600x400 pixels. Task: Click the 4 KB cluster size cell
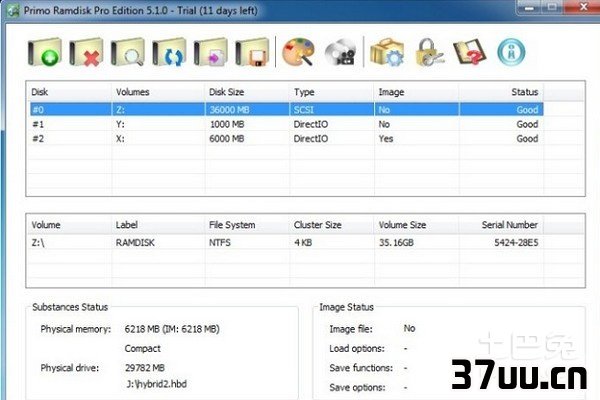pos(303,243)
